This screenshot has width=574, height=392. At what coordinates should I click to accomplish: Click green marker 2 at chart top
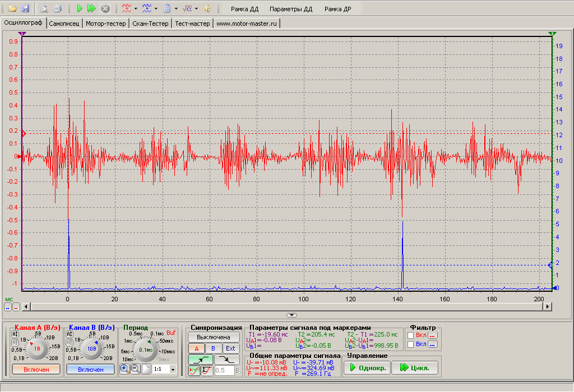pos(552,34)
